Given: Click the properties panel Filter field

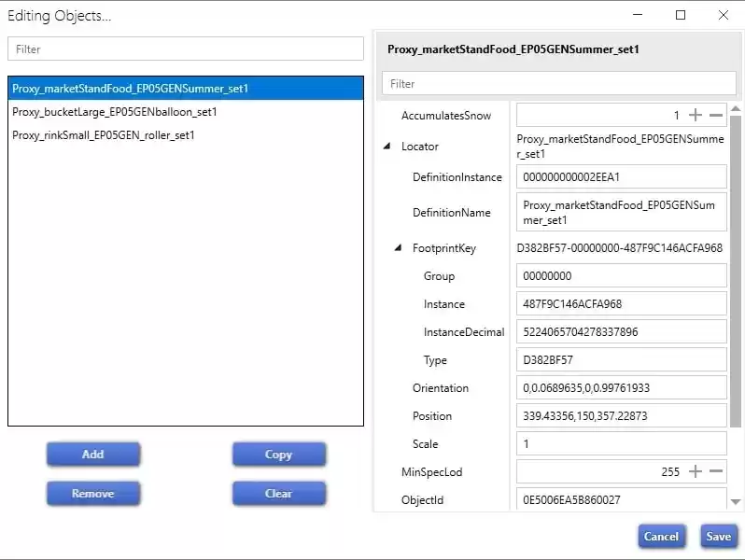Looking at the screenshot, I should 558,84.
